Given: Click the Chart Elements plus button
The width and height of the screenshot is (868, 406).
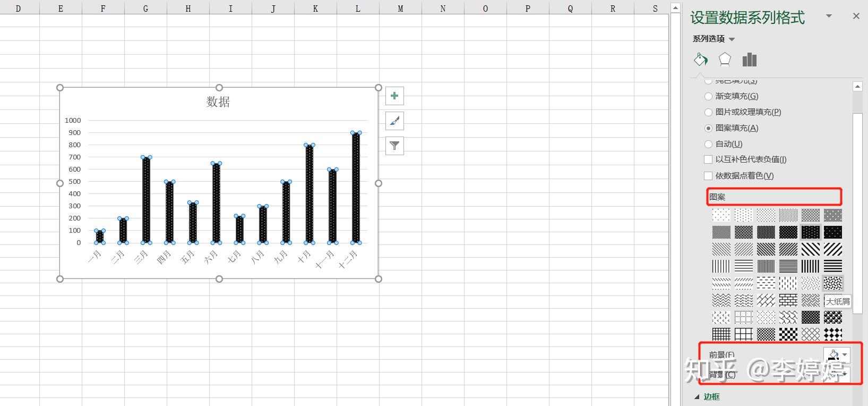Looking at the screenshot, I should click(394, 96).
